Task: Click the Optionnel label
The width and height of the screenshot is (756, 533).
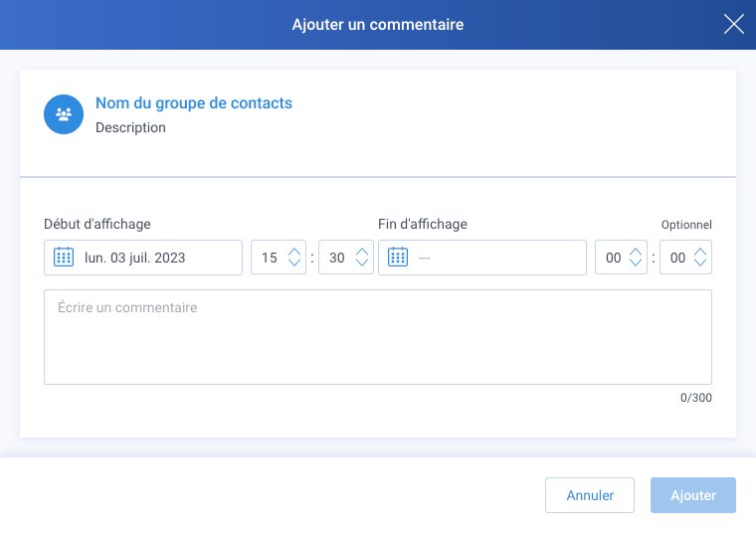Action: point(686,225)
